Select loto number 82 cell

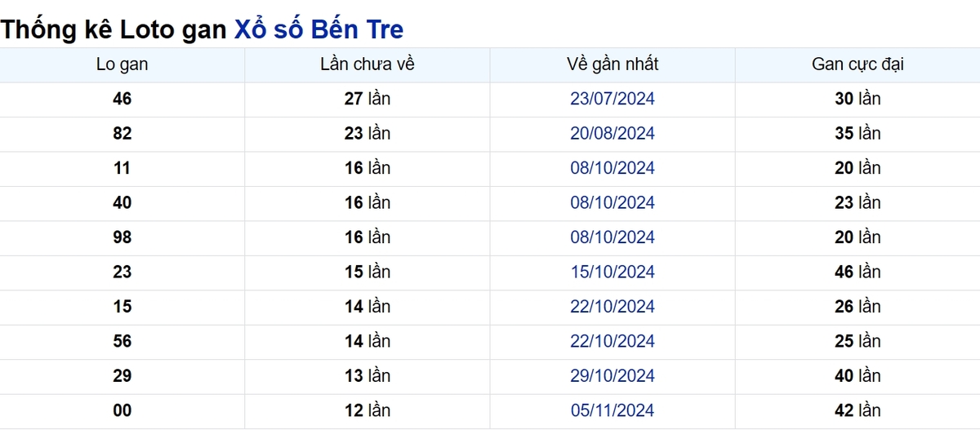pyautogui.click(x=122, y=134)
